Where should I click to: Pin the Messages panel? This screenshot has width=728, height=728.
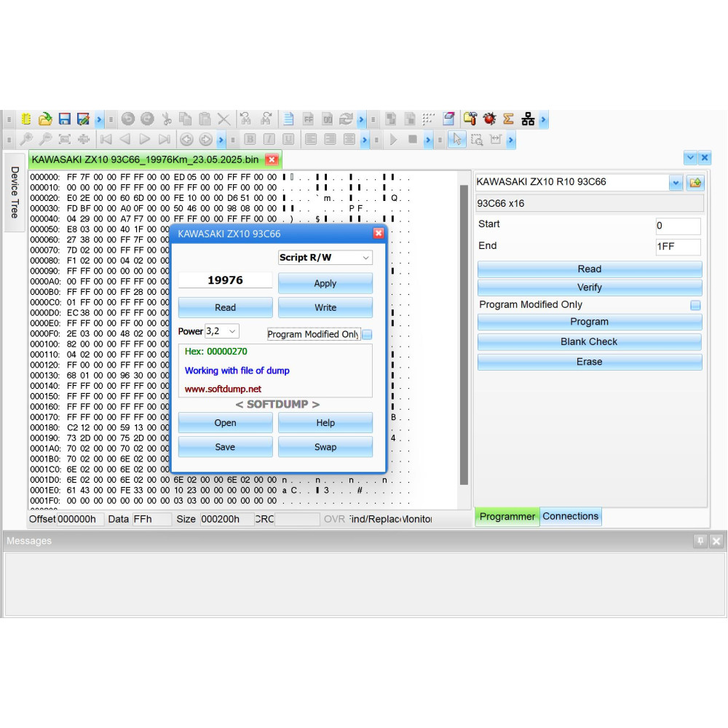tap(700, 541)
